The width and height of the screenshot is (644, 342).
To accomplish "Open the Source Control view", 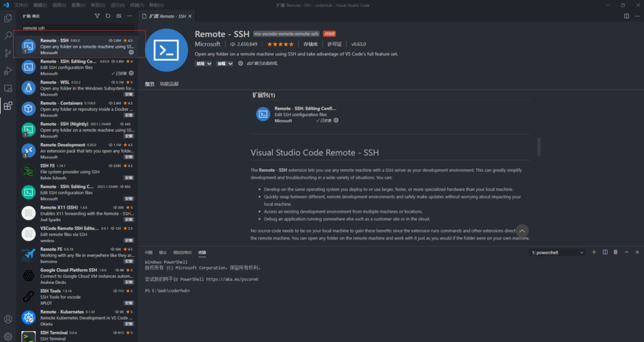I will (8, 53).
